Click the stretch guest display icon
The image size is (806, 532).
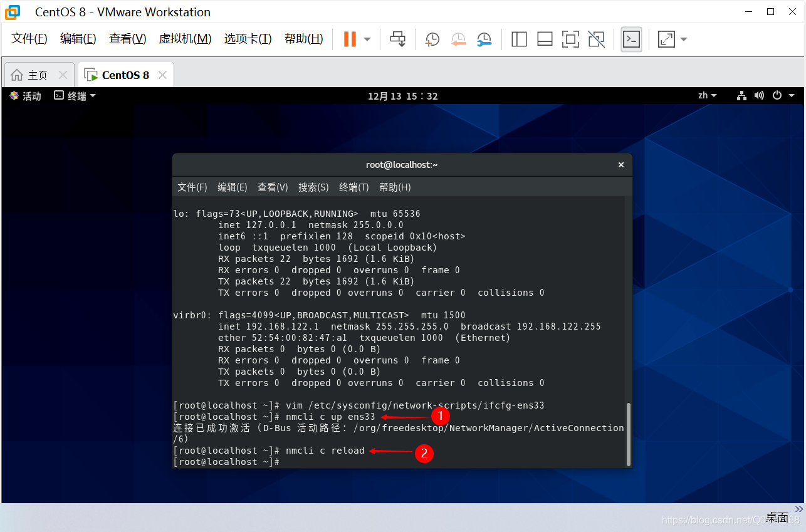point(666,39)
